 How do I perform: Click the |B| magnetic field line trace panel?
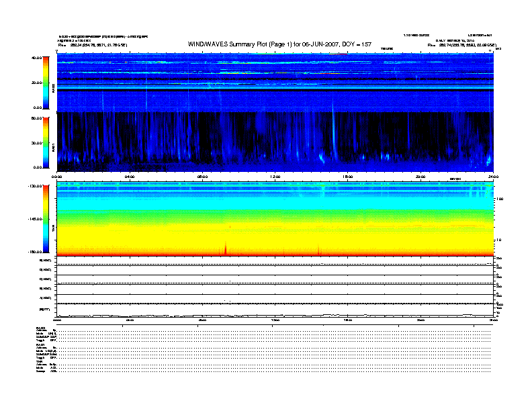[x=275, y=310]
